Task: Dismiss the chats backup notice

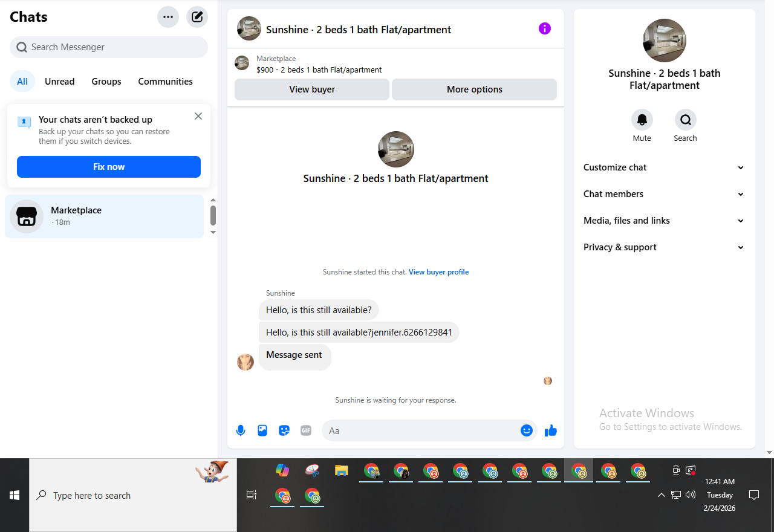Action: click(x=198, y=116)
